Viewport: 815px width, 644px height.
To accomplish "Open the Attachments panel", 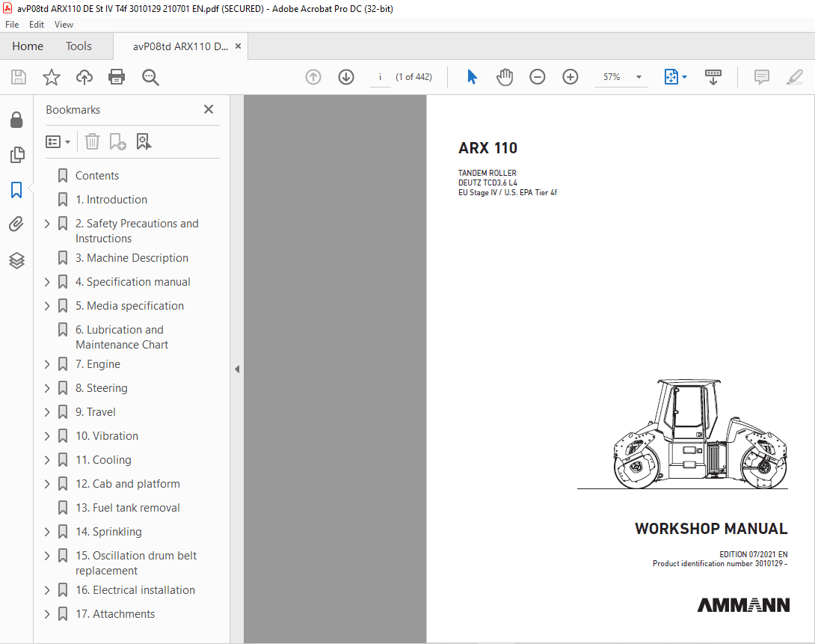I will click(16, 224).
